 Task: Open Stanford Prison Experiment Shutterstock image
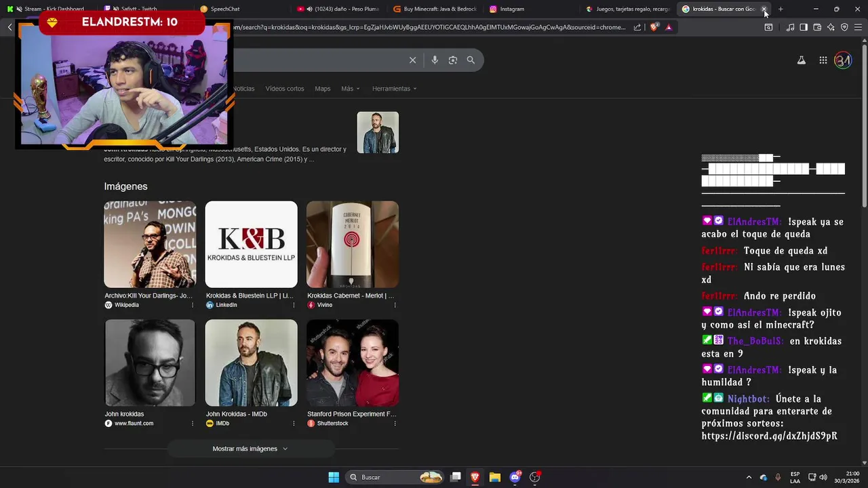point(353,363)
